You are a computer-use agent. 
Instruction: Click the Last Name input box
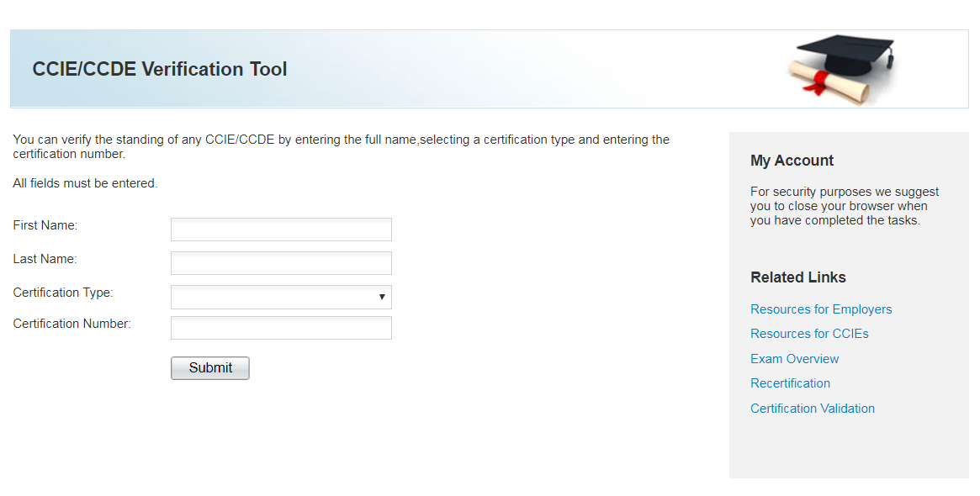click(x=281, y=262)
